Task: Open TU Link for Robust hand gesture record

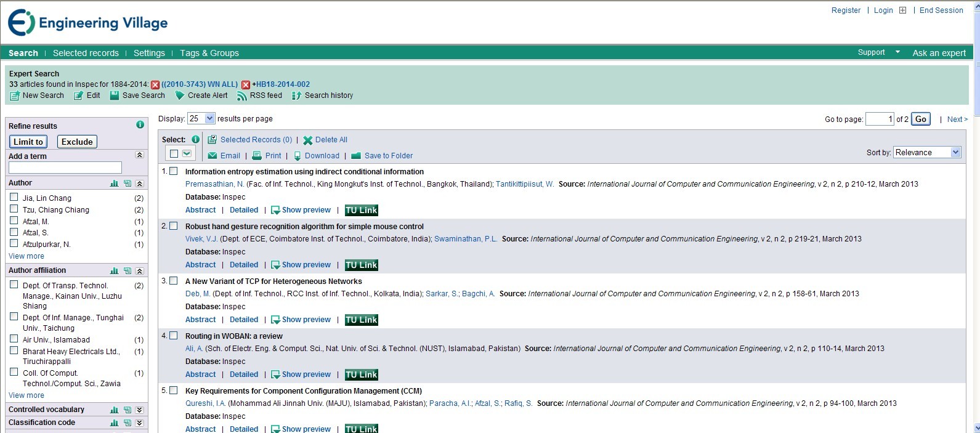Action: coord(362,265)
